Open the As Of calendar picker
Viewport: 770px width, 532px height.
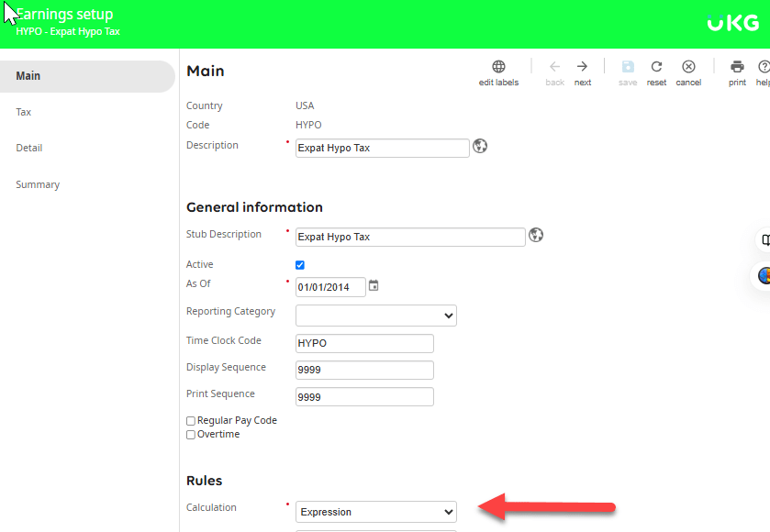pyautogui.click(x=374, y=285)
